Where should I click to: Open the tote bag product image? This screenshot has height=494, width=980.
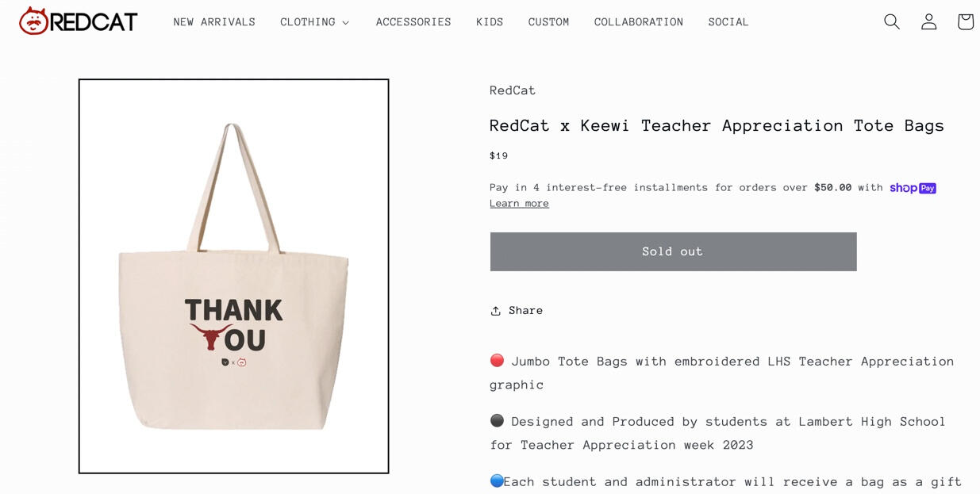233,276
